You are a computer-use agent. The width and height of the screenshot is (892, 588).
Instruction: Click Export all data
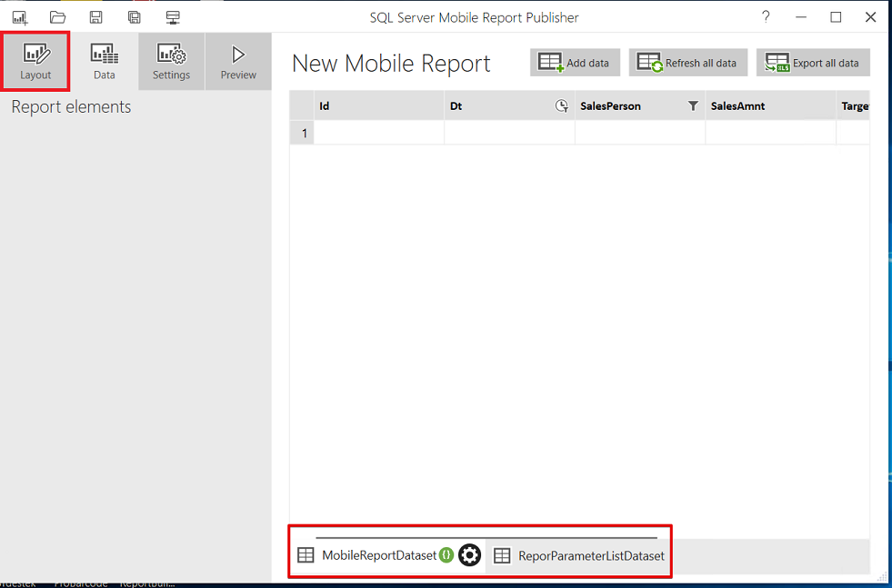tap(813, 63)
